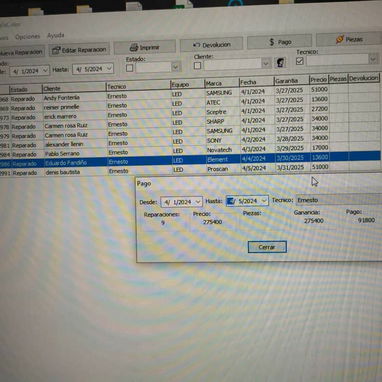The image size is (382, 382).
Task: Click the Editar Reparacion button
Action: point(79,50)
